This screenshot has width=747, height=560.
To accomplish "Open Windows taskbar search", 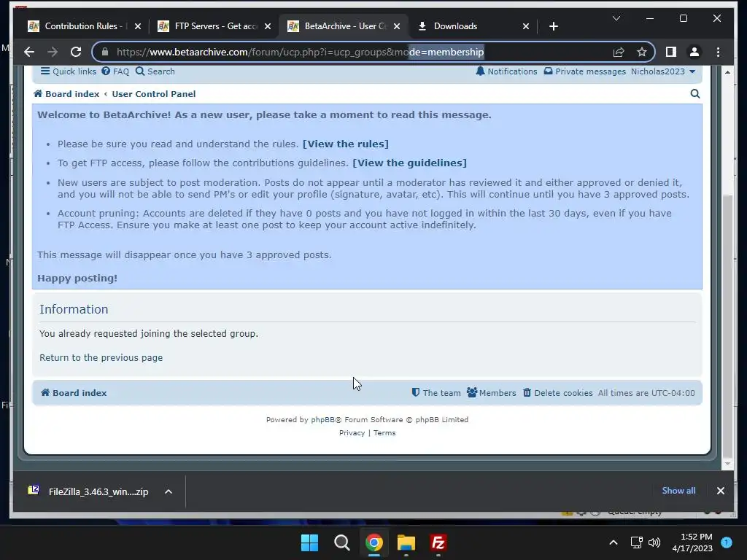I will (341, 542).
